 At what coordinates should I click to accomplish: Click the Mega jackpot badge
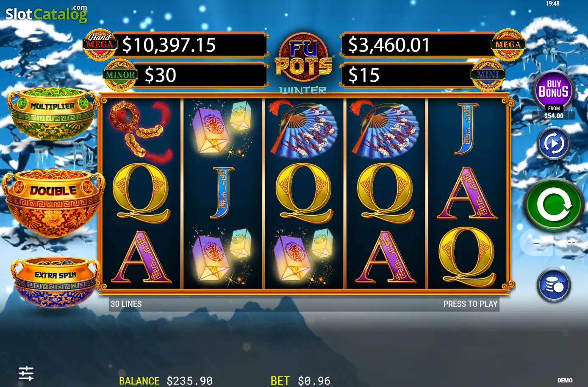click(508, 45)
